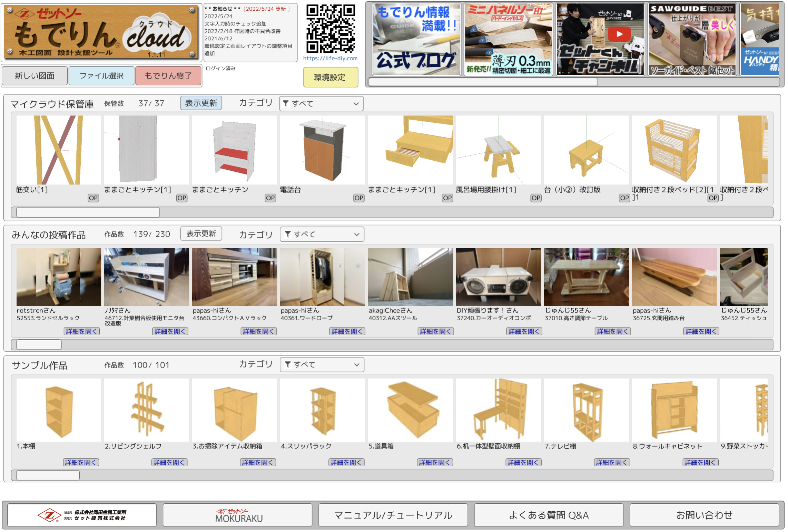This screenshot has width=788, height=532.
Task: Open the https://life-diy.com link
Action: coord(330,58)
